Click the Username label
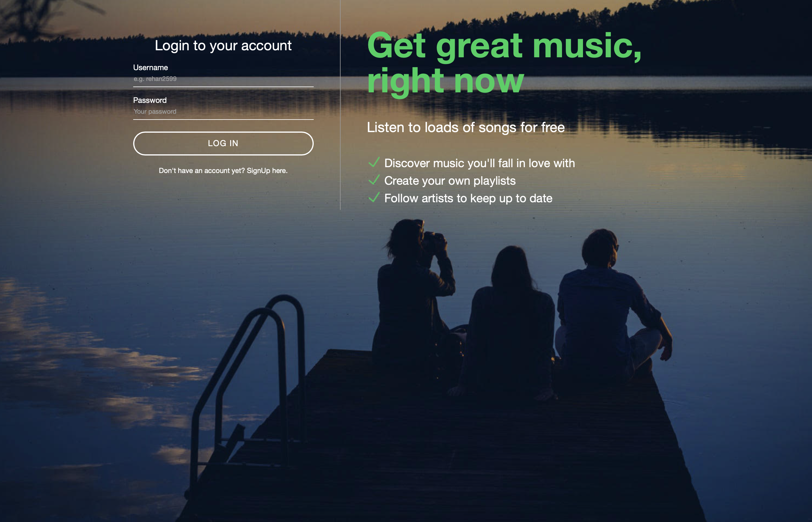Screen dimensions: 812x522 (x=150, y=68)
